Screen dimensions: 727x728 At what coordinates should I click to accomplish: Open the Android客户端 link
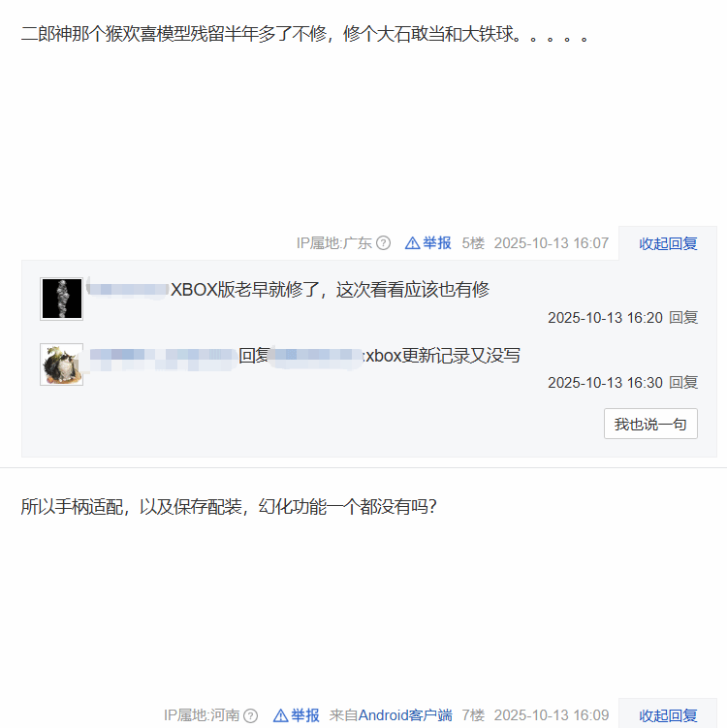[x=405, y=715]
